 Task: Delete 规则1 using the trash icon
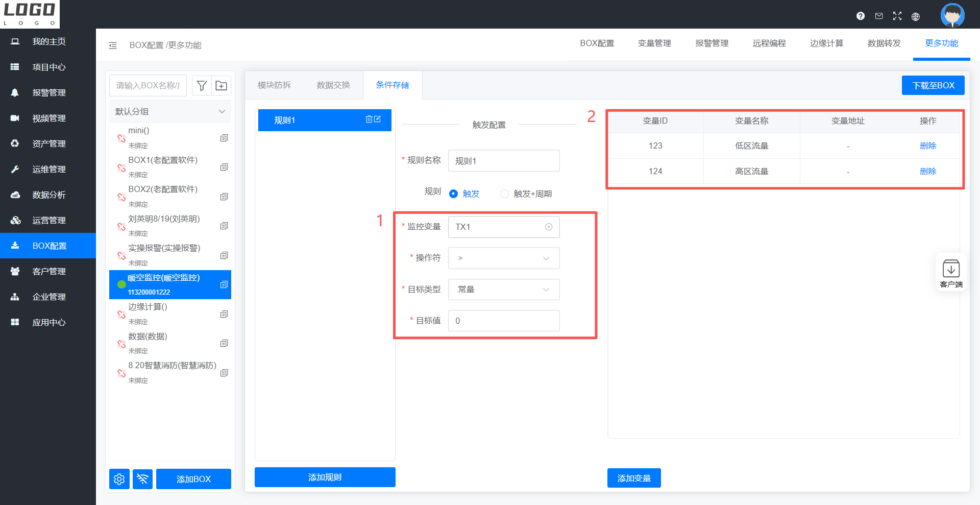pyautogui.click(x=369, y=119)
